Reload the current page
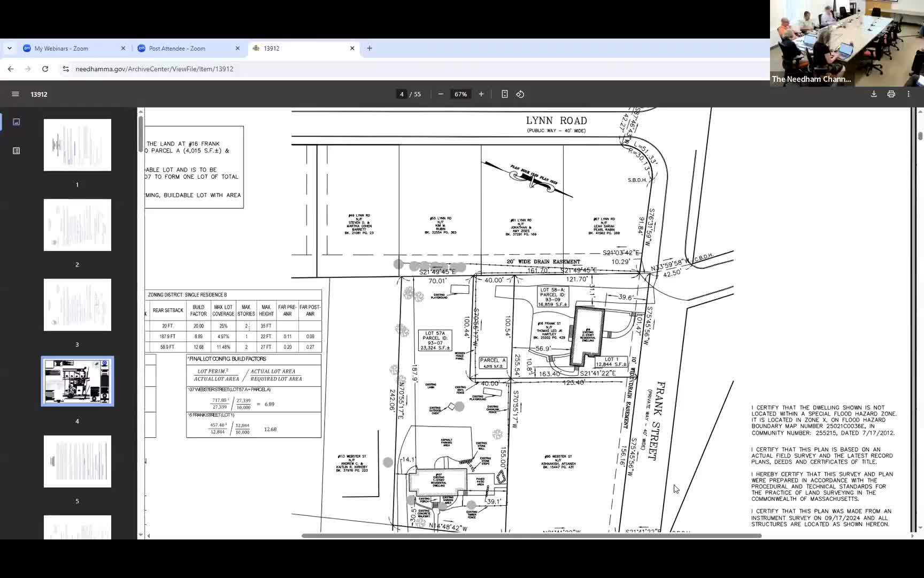924x578 pixels. click(45, 69)
